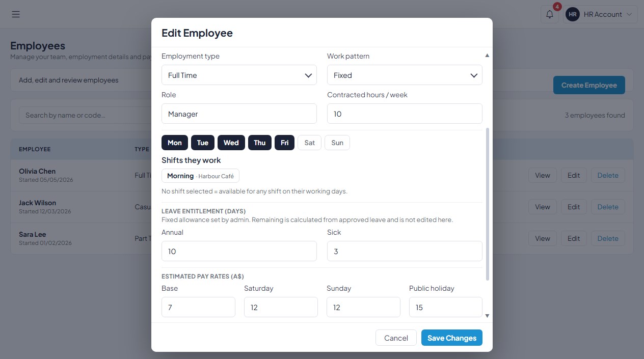Click the Base pay rate field
This screenshot has height=359, width=644.
pos(198,307)
